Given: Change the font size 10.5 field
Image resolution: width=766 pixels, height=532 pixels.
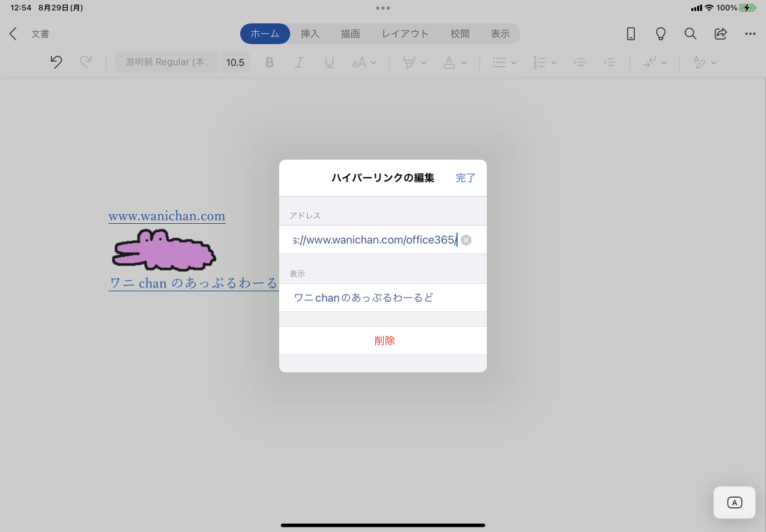Looking at the screenshot, I should (x=235, y=62).
